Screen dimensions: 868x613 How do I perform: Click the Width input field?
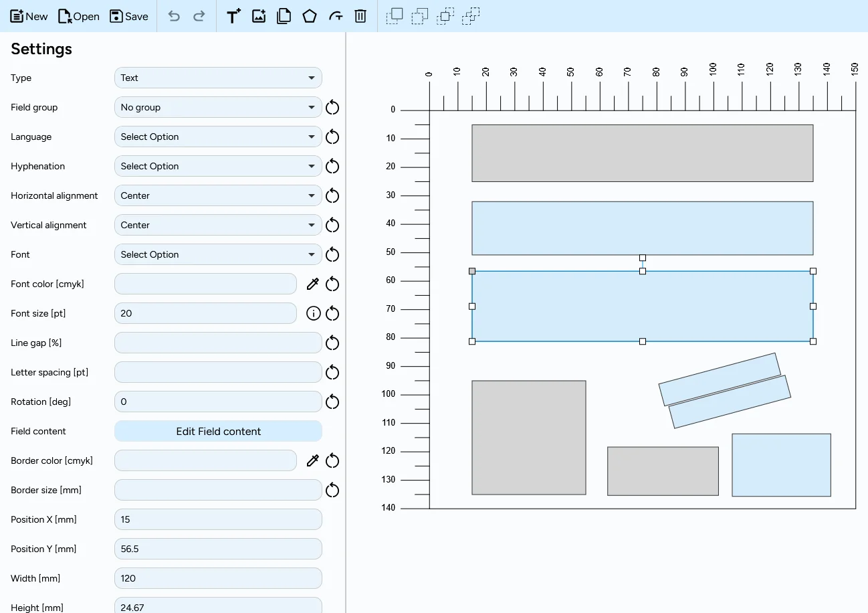coord(218,578)
